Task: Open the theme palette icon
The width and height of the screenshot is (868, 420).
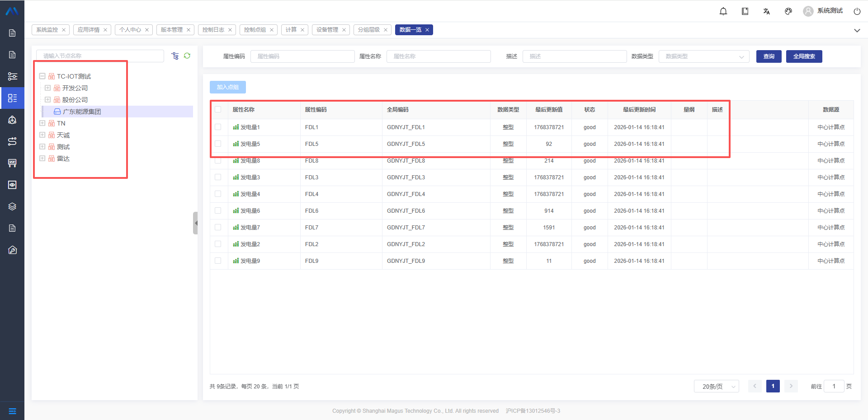Action: [788, 11]
